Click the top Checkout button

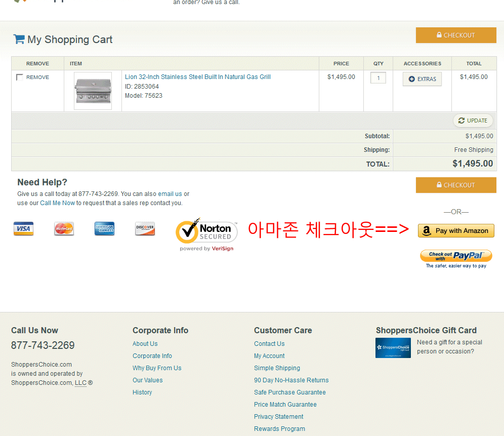tap(456, 35)
